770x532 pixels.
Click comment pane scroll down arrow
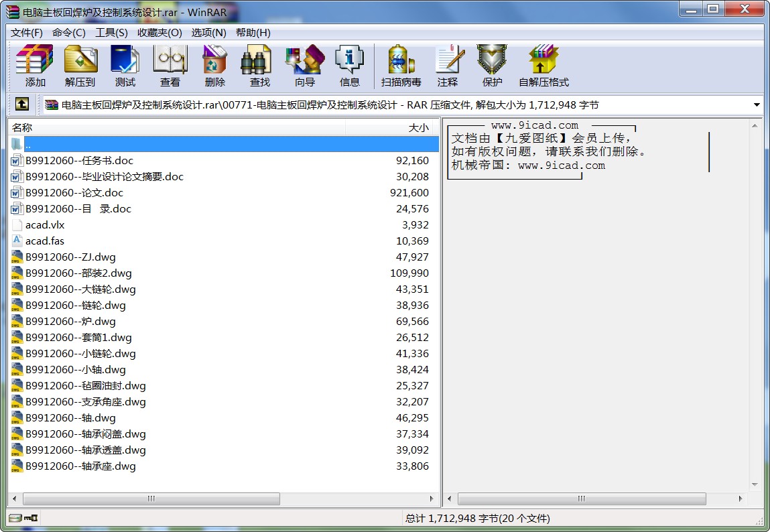(755, 485)
